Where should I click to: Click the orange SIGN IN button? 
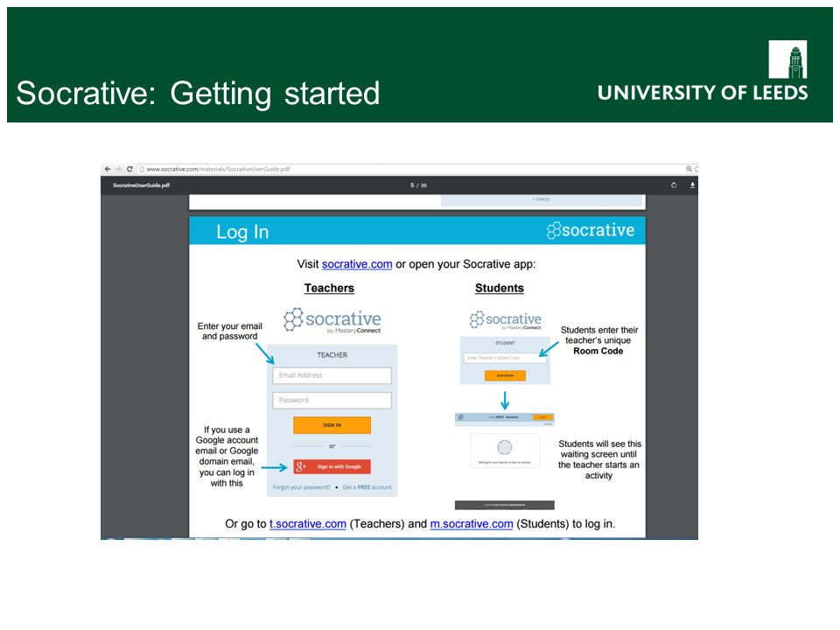[x=332, y=425]
